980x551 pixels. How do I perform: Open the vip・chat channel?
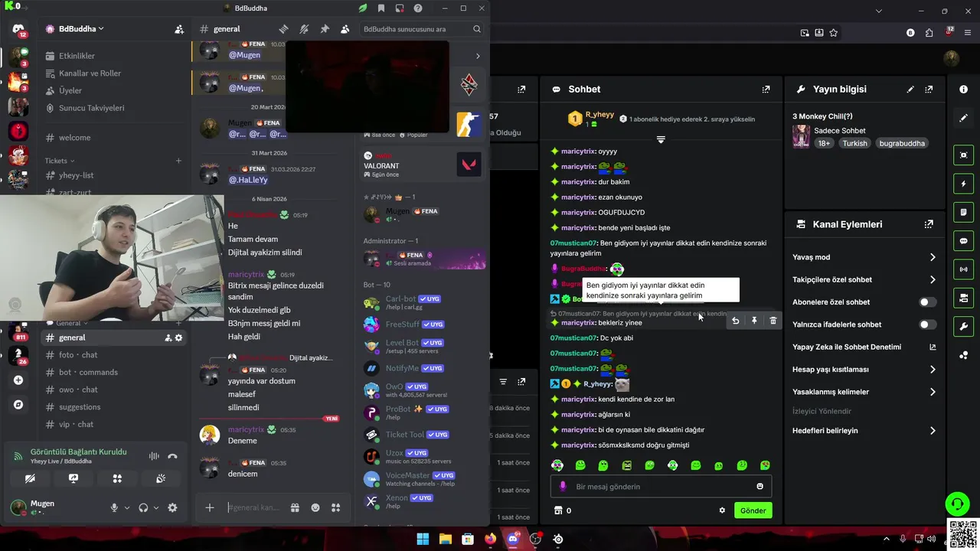[76, 425]
